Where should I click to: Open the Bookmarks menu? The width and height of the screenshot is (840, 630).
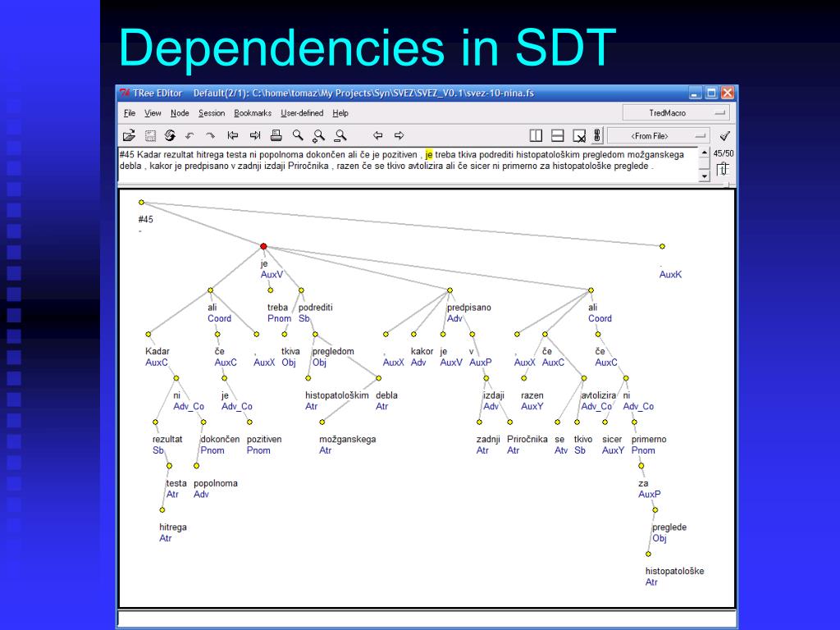[253, 113]
